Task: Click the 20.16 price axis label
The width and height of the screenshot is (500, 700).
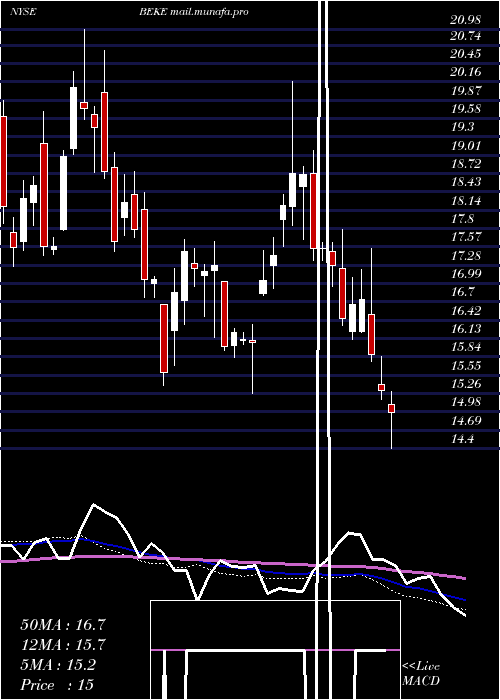Action: (466, 72)
